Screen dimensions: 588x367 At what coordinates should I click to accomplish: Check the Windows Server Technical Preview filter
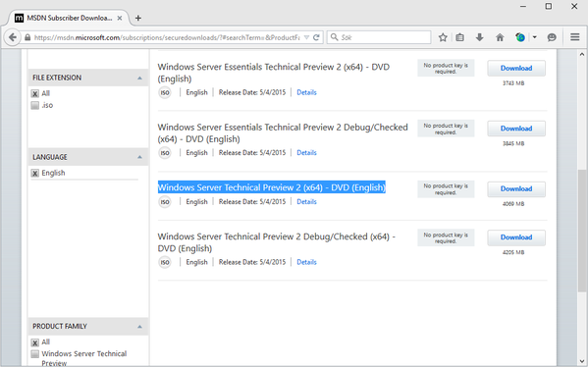pos(35,354)
